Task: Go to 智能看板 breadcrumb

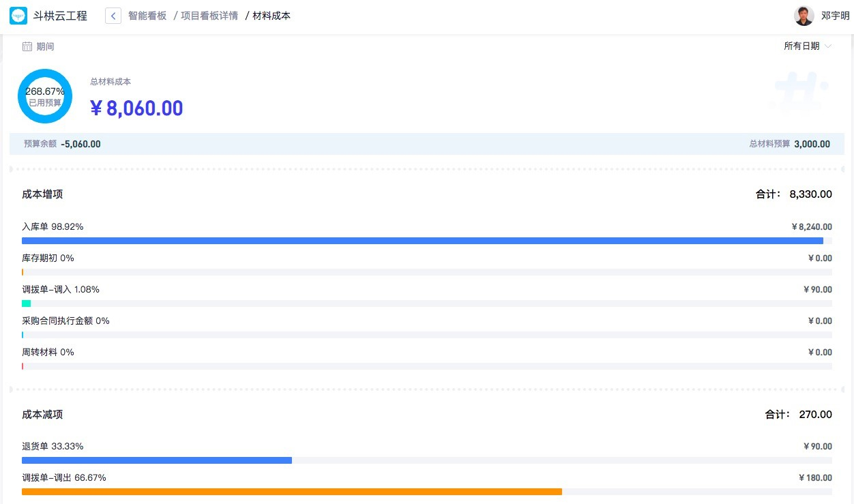Action: (147, 16)
